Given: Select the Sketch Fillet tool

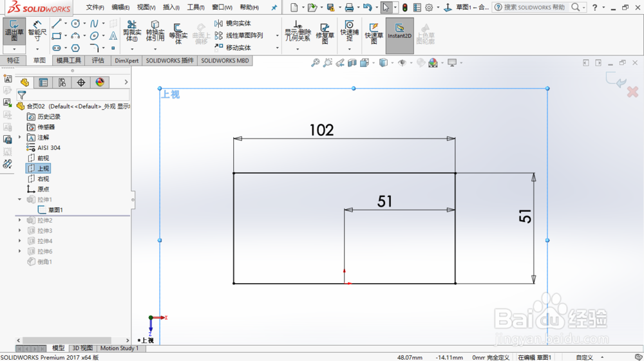Looking at the screenshot, I should [x=94, y=48].
